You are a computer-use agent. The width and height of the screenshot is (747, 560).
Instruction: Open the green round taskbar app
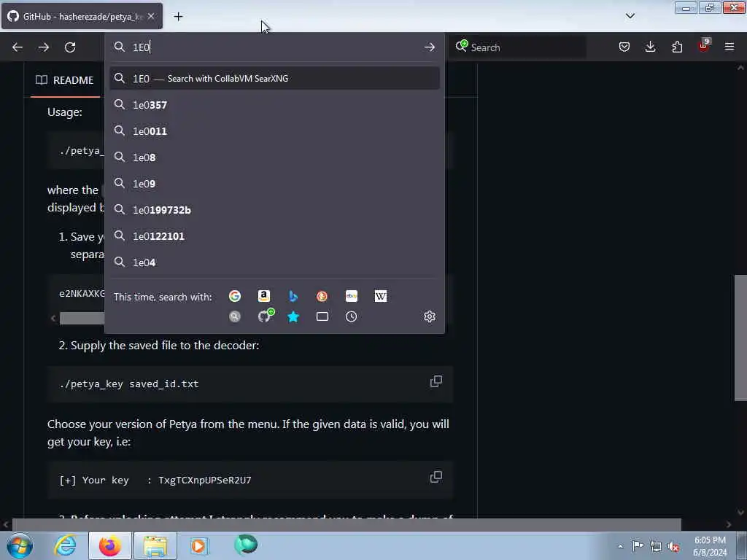coord(245,545)
